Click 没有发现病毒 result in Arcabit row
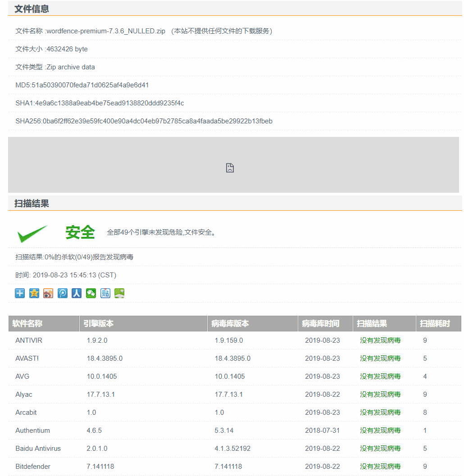 (380, 413)
